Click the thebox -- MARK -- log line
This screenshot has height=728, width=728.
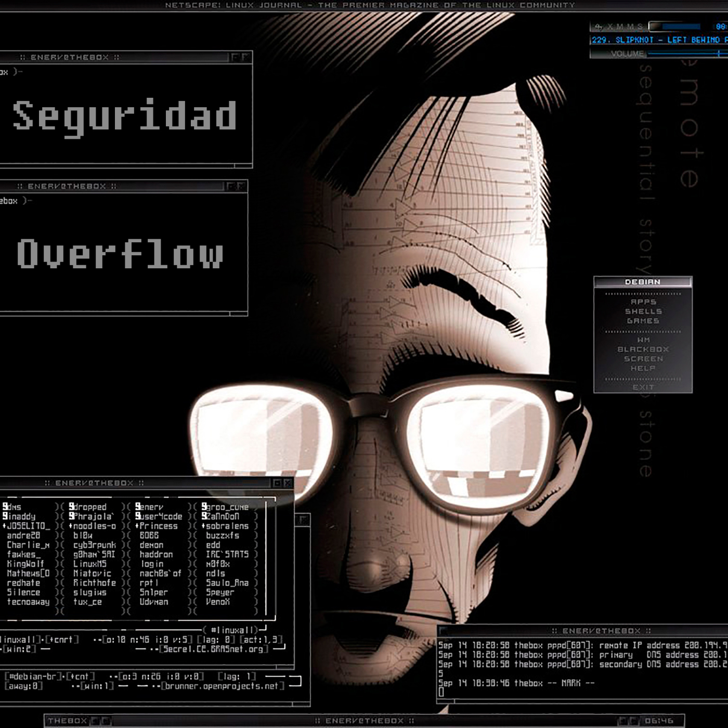[x=516, y=683]
